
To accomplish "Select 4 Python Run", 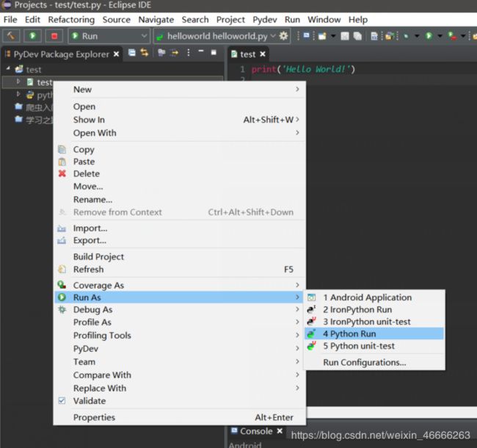I will (374, 334).
